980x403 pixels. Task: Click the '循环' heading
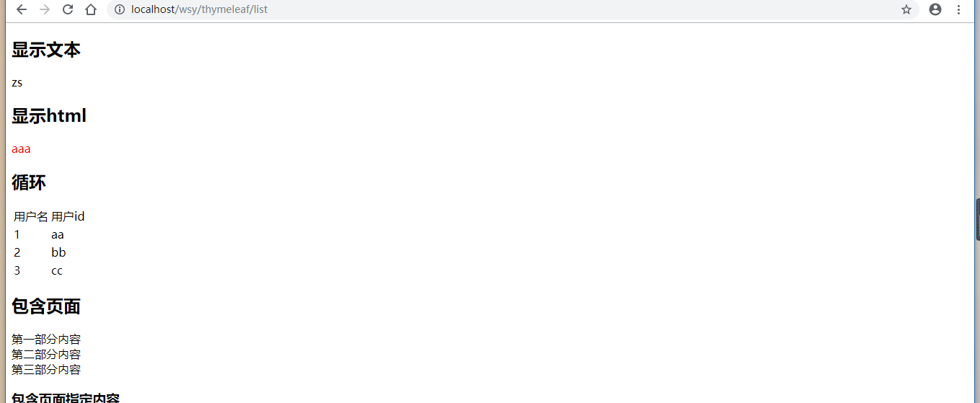click(x=29, y=182)
